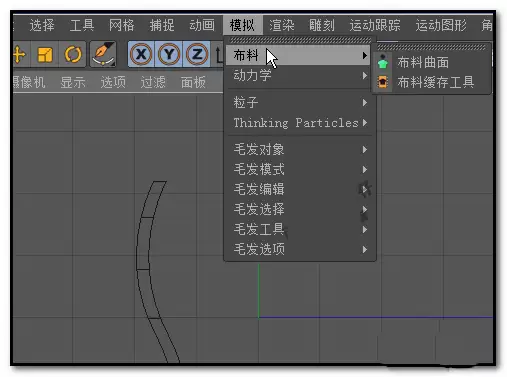Open the 捕捉 menu
Viewport: 507px width, 377px height.
[x=162, y=25]
